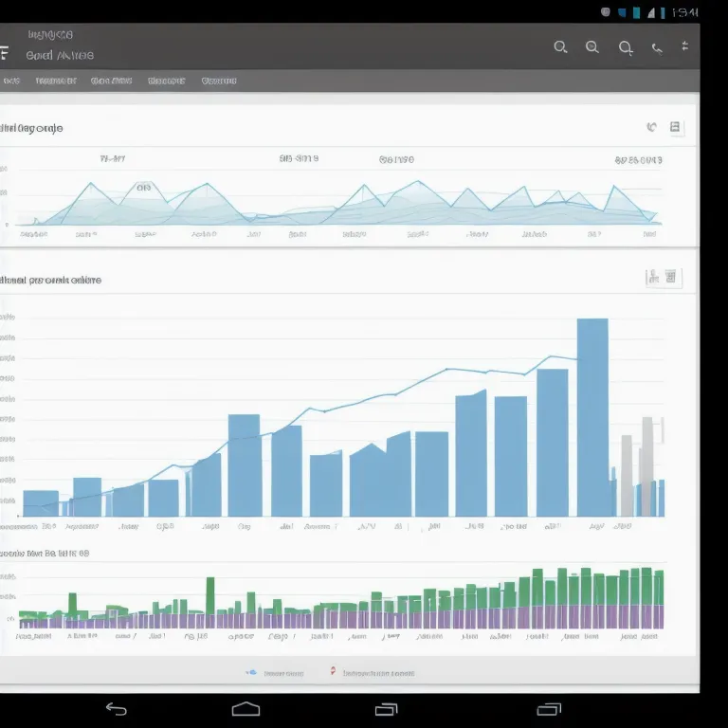Tap the phone icon in the header bar
Image resolution: width=728 pixels, height=728 pixels.
pos(657,47)
